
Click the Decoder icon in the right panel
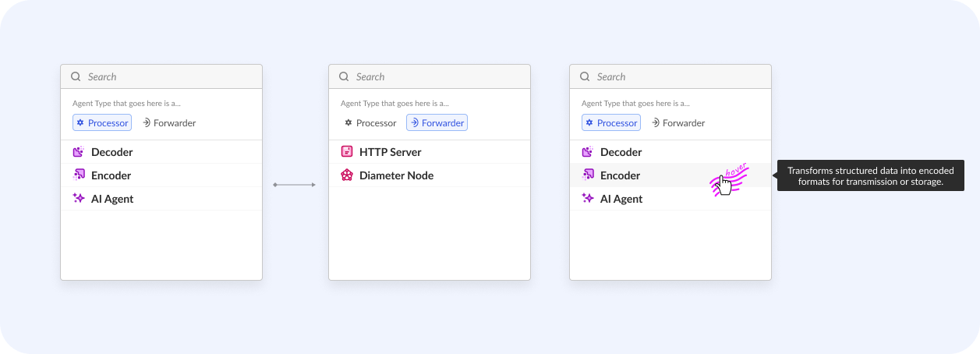coord(588,152)
